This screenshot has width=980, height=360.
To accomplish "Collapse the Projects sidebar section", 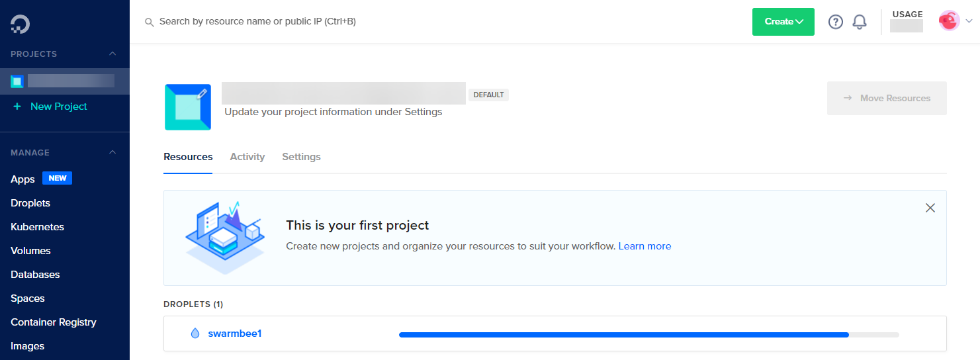I will coord(112,54).
